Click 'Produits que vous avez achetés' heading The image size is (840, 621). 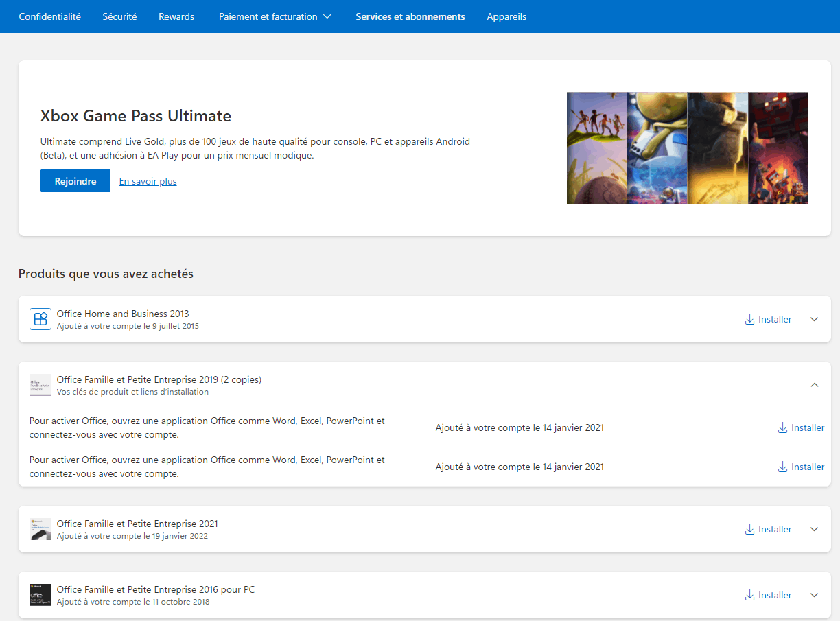point(106,274)
